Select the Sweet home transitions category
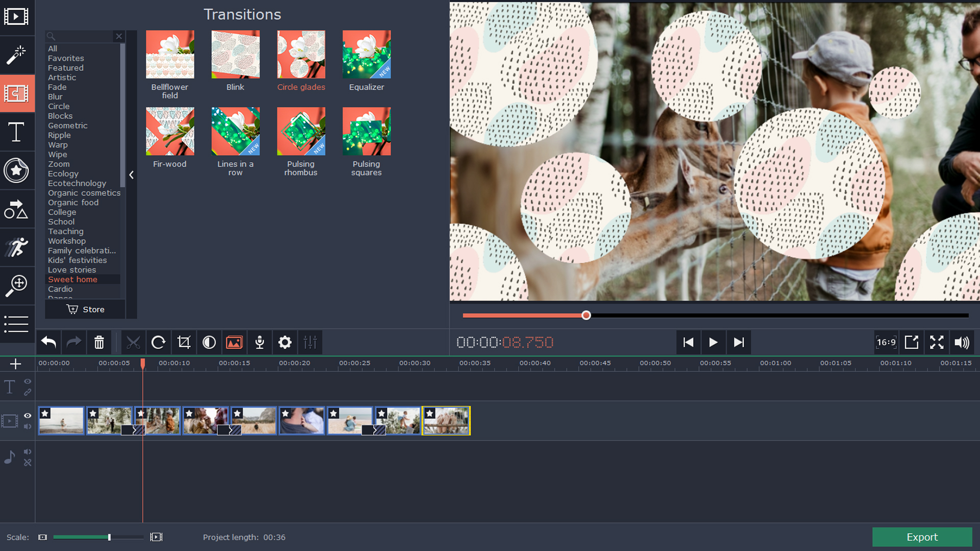 pyautogui.click(x=72, y=279)
